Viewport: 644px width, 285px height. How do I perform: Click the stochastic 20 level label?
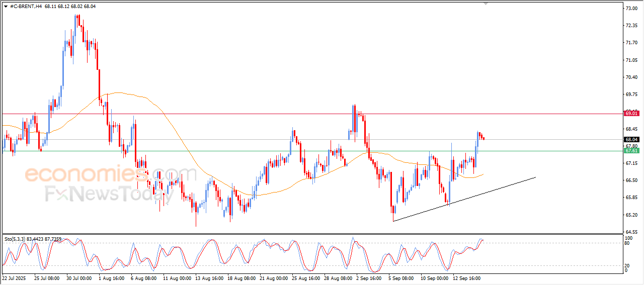627,266
